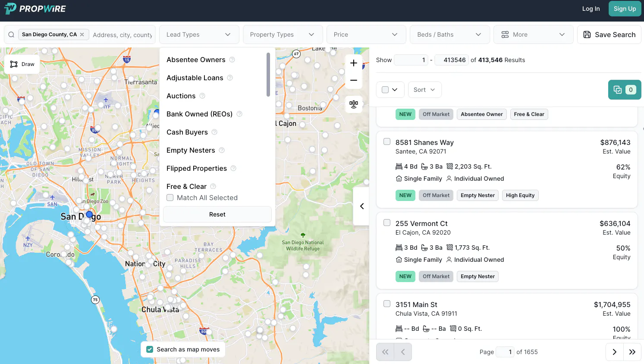644x364 pixels.
Task: Click the Absentee Owners help icon
Action: point(232,60)
